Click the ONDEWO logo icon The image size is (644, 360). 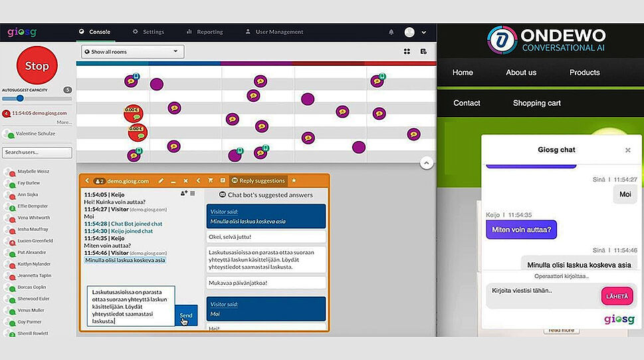502,41
